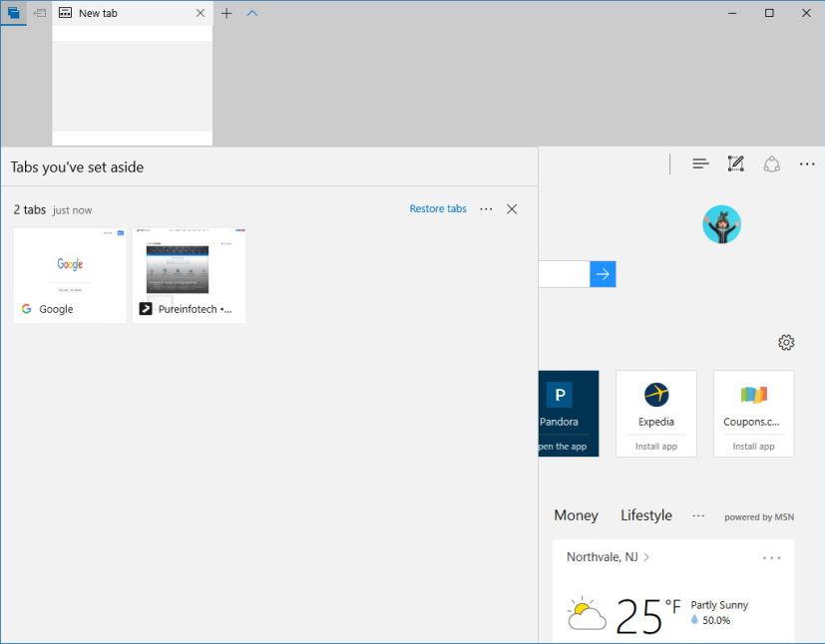Open the news feed settings gear
This screenshot has height=644, width=825.
pyautogui.click(x=786, y=342)
